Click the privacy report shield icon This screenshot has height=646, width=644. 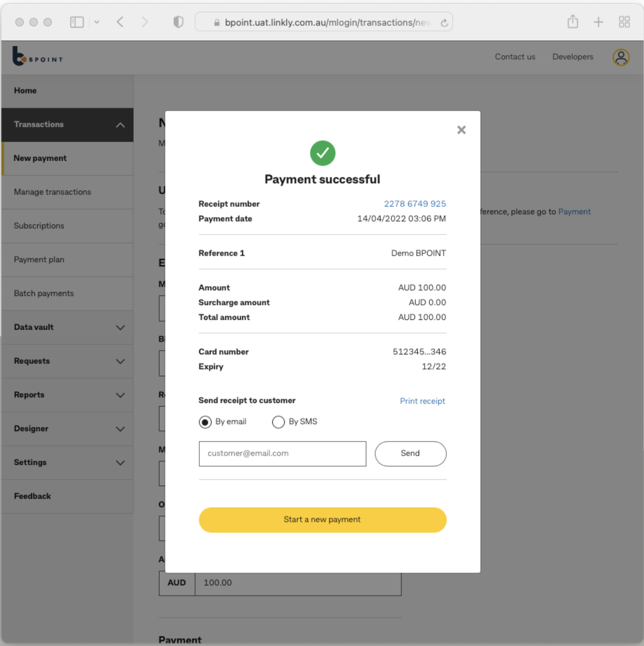[x=178, y=22]
